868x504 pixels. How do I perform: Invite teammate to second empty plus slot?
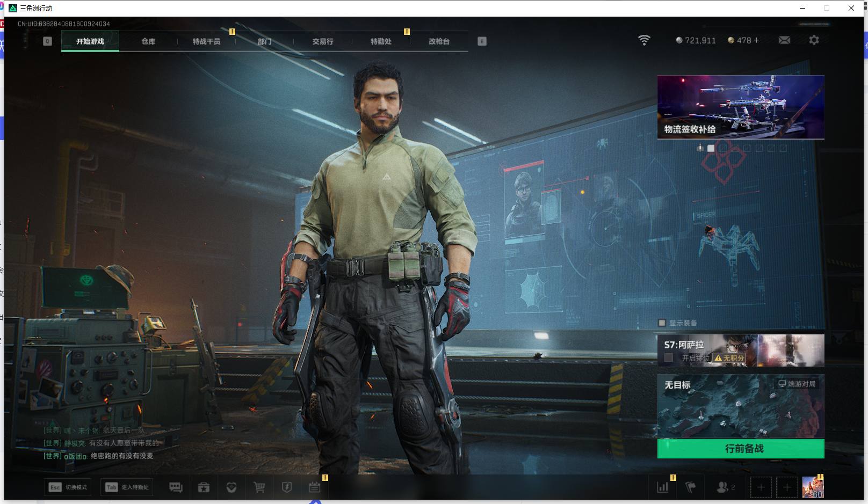click(x=787, y=487)
